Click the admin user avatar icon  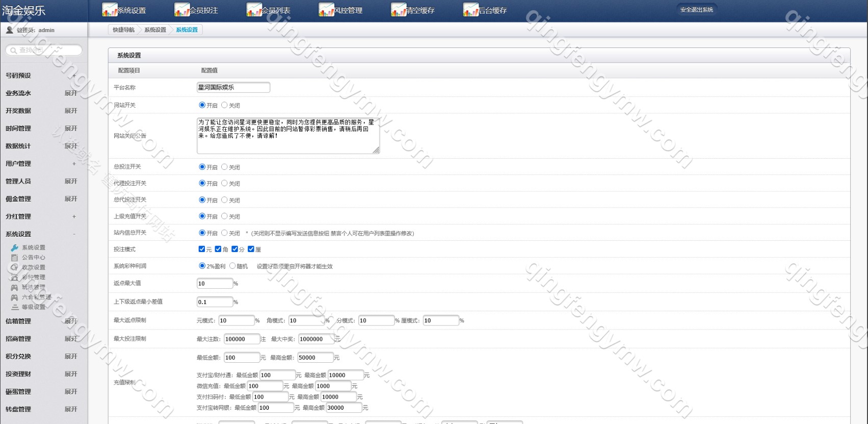point(9,30)
